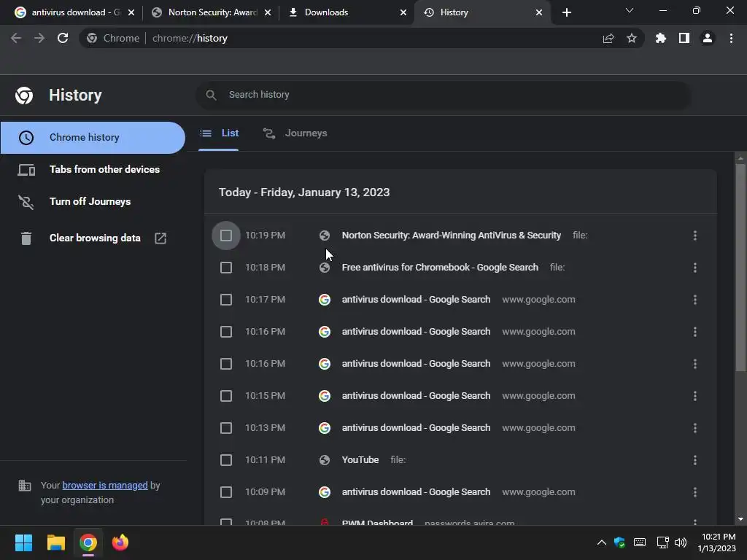Click Turn off Journeys

tap(93, 202)
